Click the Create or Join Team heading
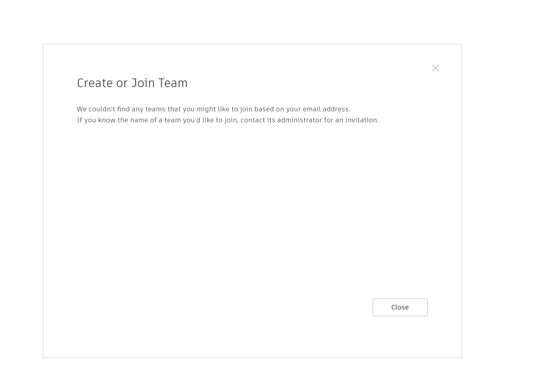 pos(132,83)
